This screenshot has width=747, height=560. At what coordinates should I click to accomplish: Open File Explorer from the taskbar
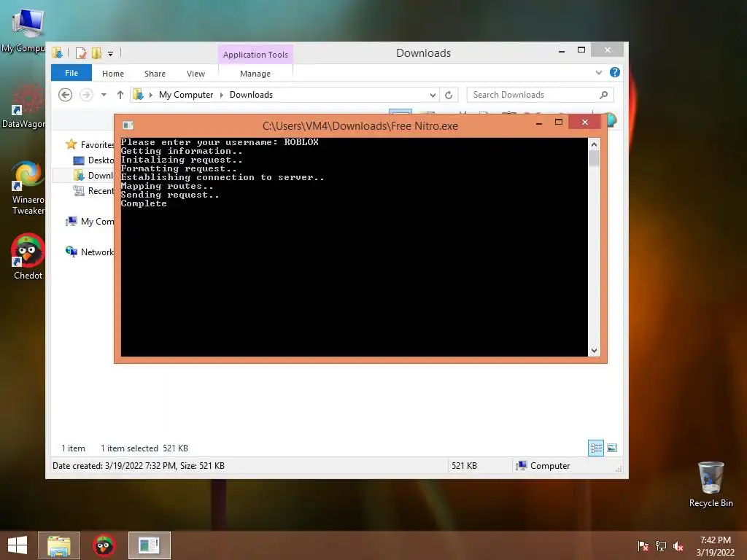[x=59, y=545]
